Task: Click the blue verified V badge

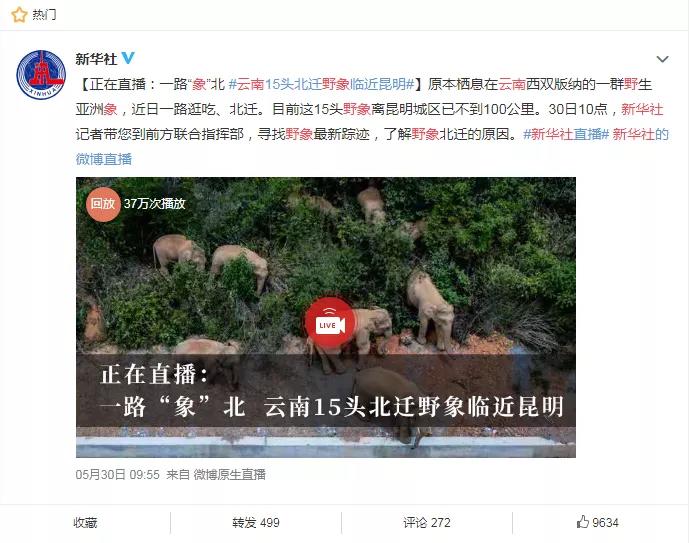Action: point(128,58)
